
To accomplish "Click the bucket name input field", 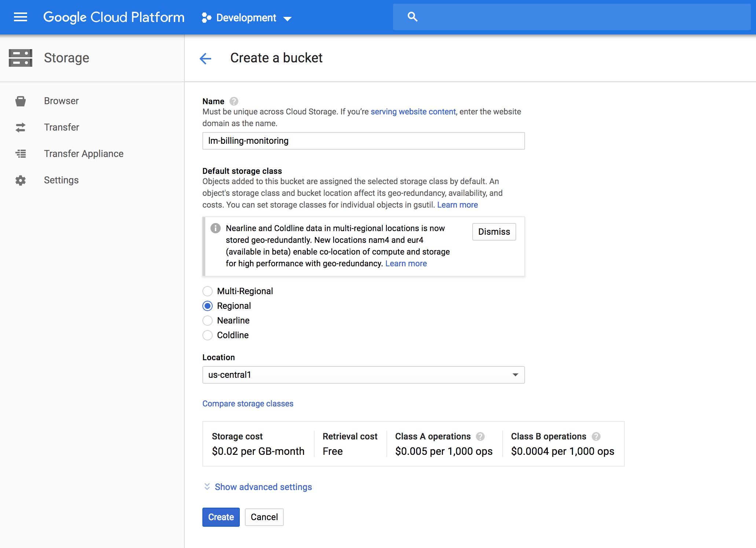I will point(363,141).
